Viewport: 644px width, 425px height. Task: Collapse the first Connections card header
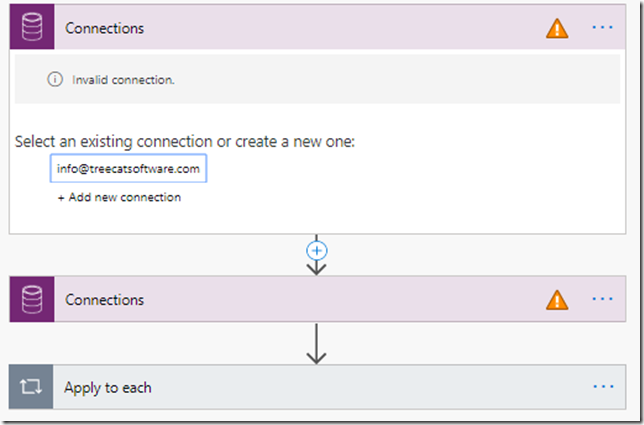click(318, 27)
